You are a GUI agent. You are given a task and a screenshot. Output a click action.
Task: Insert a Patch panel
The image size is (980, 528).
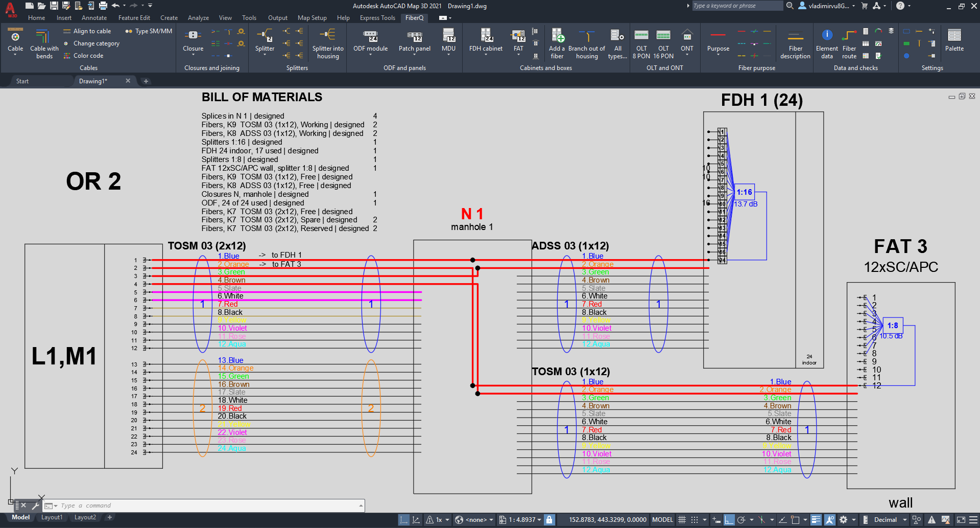coord(415,40)
